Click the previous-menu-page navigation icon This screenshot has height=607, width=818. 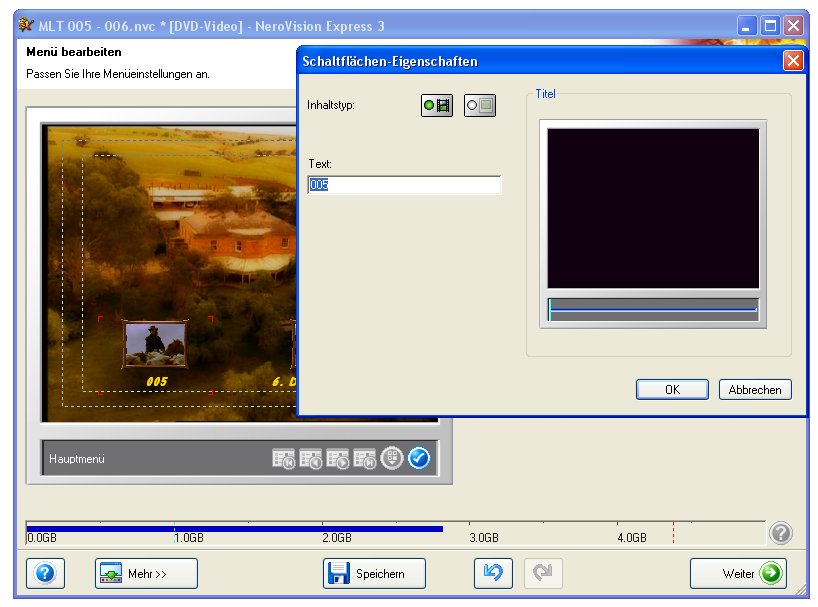pos(311,459)
